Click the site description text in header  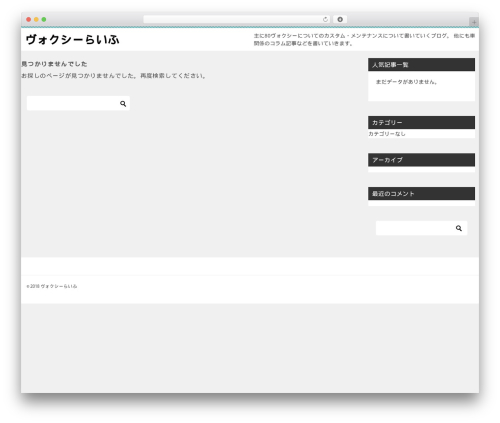click(364, 40)
